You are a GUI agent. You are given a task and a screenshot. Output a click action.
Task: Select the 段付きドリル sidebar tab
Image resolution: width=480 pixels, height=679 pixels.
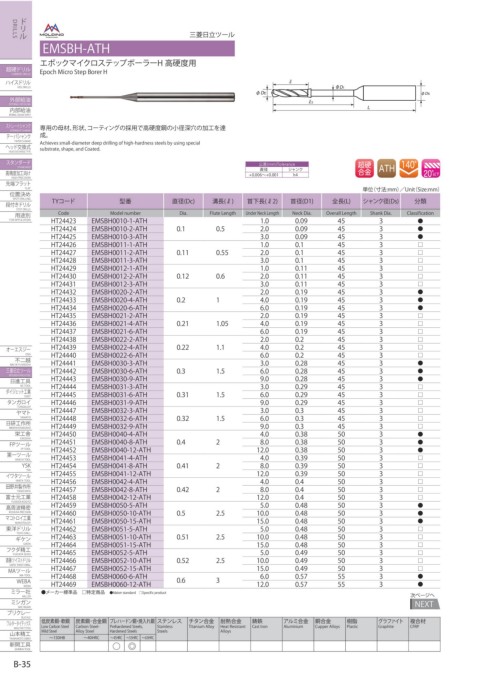coord(16,206)
